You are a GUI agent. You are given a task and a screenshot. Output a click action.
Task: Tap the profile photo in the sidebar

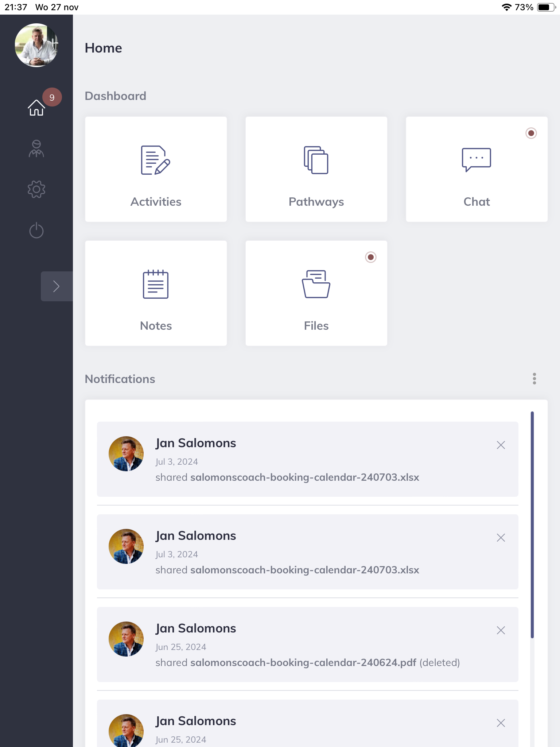click(x=36, y=45)
